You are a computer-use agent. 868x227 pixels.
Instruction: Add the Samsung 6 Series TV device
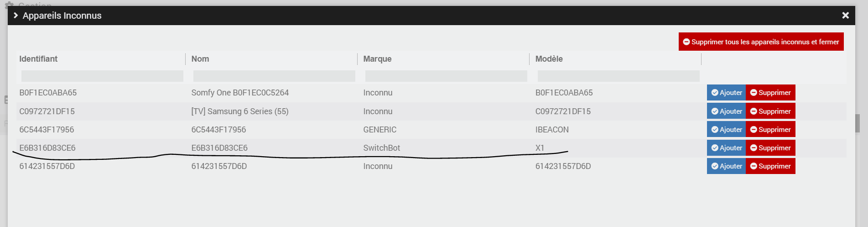click(726, 111)
